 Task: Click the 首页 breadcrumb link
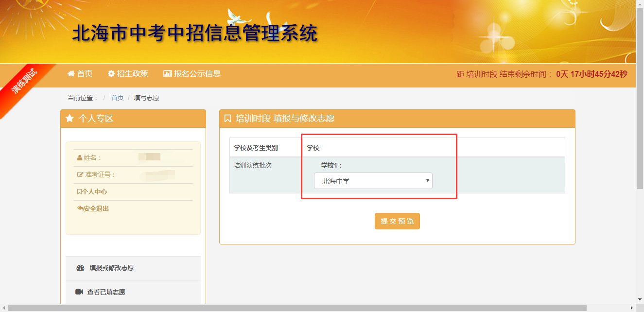[117, 98]
